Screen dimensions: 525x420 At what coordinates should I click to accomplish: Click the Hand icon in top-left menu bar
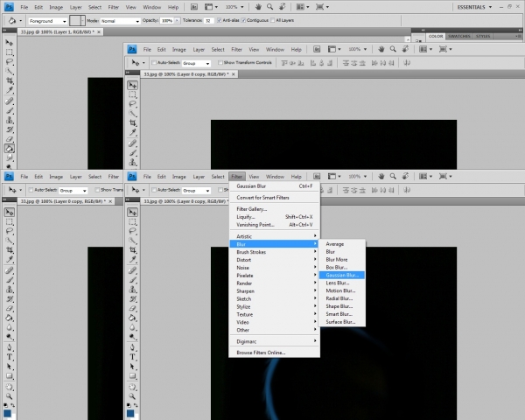tap(258, 7)
